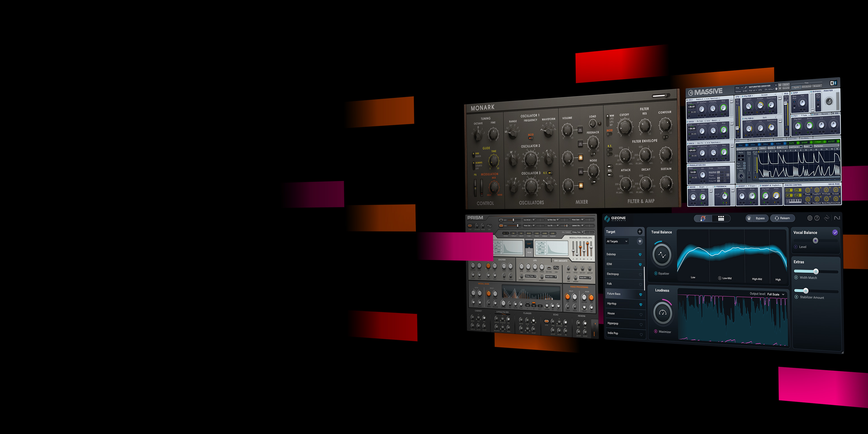
Task: Open Ozone help question mark icon
Action: pyautogui.click(x=817, y=218)
